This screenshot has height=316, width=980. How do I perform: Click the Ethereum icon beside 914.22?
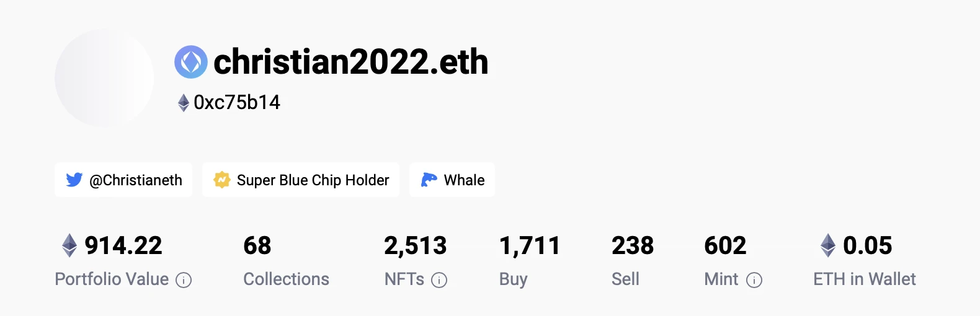click(x=69, y=245)
